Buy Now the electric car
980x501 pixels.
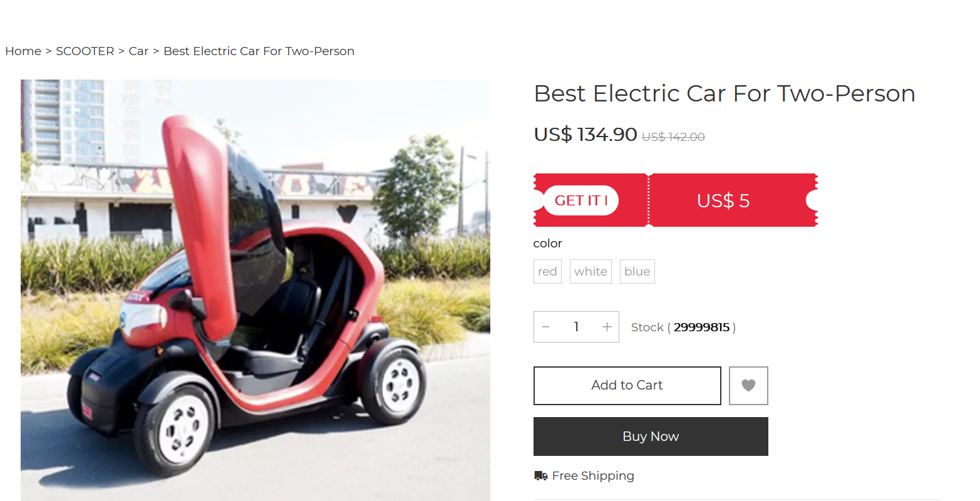point(651,436)
